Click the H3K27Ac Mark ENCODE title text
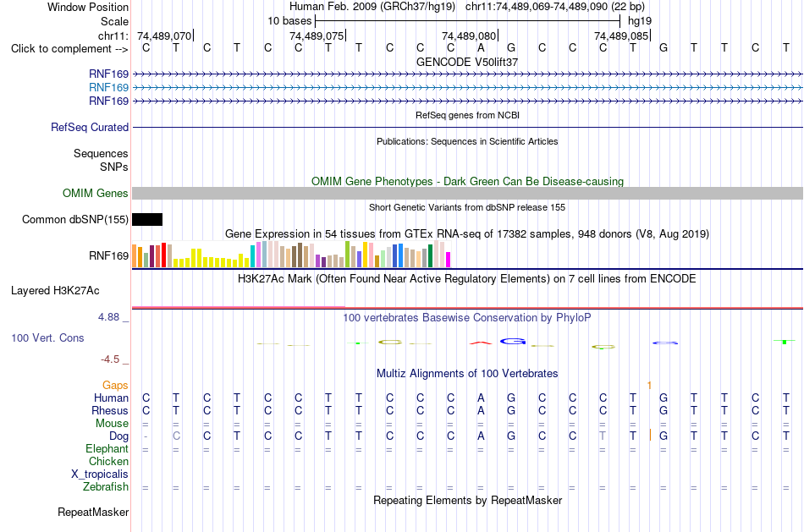Viewport: 804px width, 532px height. point(466,279)
